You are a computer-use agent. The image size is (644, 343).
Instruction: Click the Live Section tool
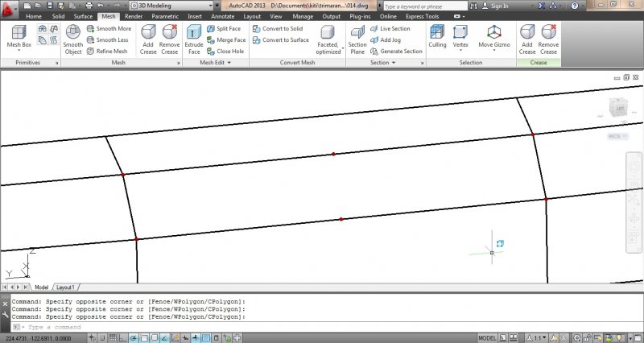pyautogui.click(x=390, y=28)
